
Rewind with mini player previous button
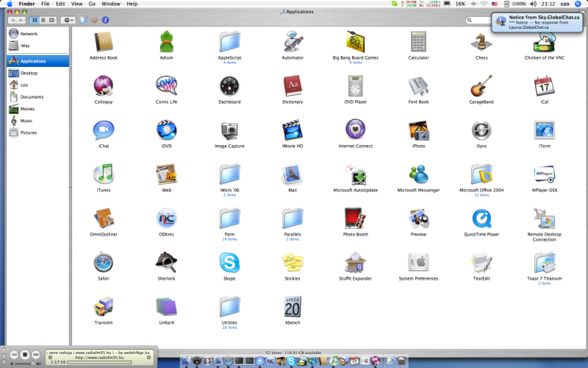point(14,354)
